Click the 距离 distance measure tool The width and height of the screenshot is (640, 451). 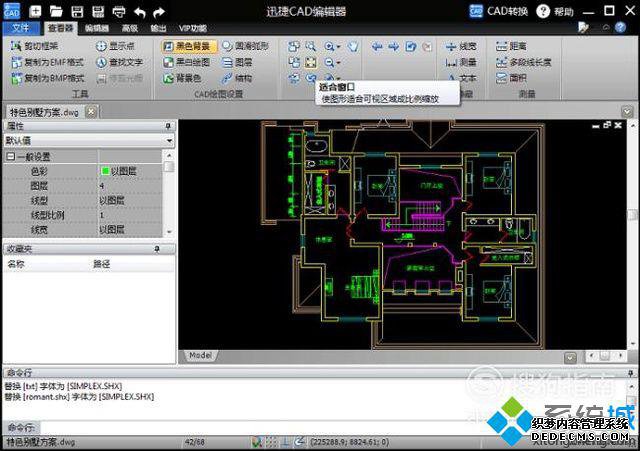pos(511,46)
